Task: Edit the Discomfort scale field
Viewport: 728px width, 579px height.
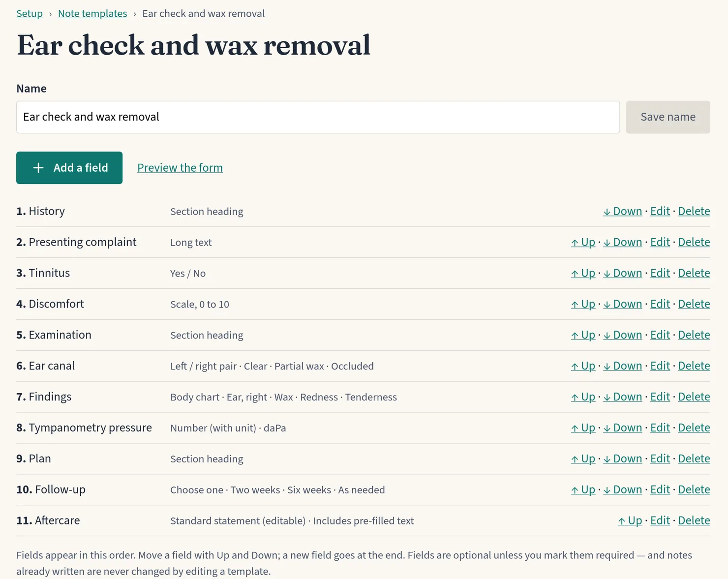Action: [x=660, y=304]
